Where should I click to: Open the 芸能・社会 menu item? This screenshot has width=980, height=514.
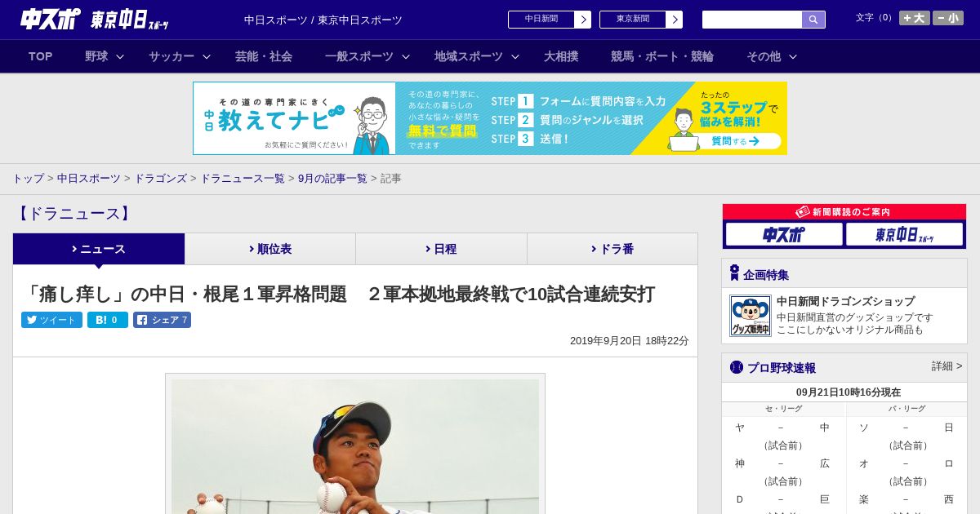(x=264, y=56)
